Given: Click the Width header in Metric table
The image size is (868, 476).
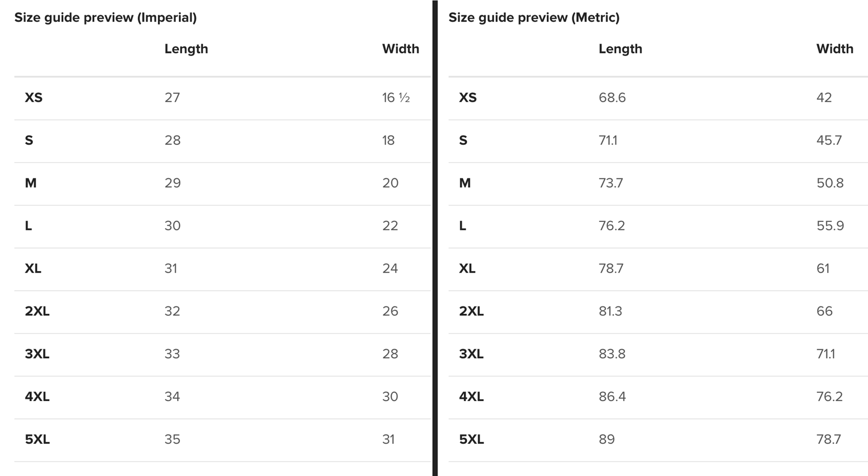Looking at the screenshot, I should (x=835, y=49).
